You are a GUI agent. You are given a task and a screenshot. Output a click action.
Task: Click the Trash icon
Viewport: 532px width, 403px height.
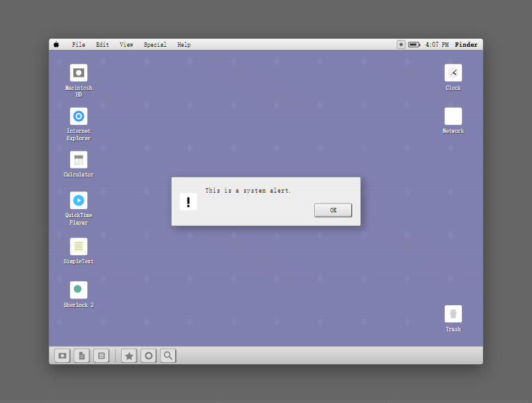coord(453,314)
